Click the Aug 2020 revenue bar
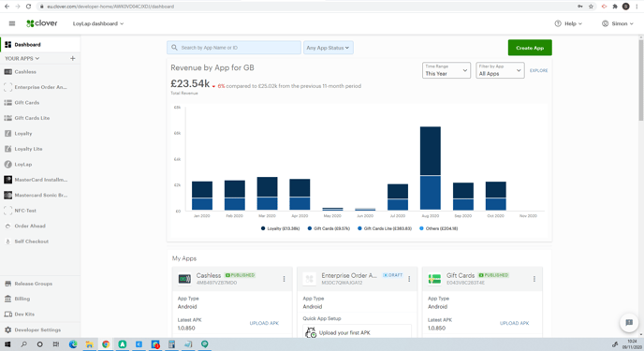The image size is (644, 351). click(x=431, y=168)
